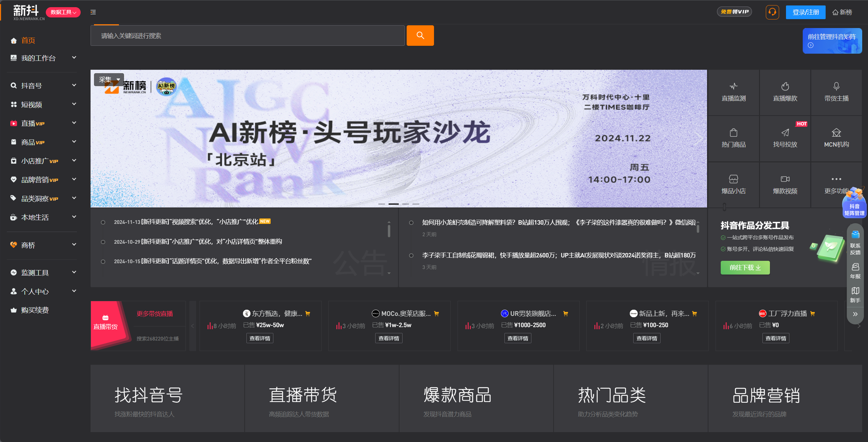Go to 首页 in sidebar
This screenshot has height=442, width=868.
pyautogui.click(x=28, y=40)
